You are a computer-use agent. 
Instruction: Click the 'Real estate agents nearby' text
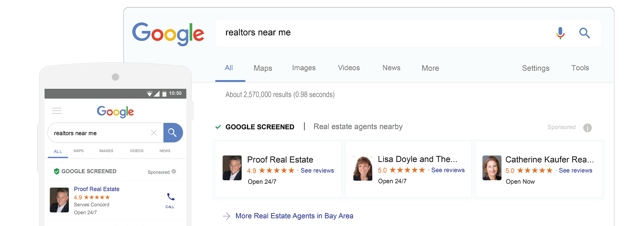[x=358, y=127]
